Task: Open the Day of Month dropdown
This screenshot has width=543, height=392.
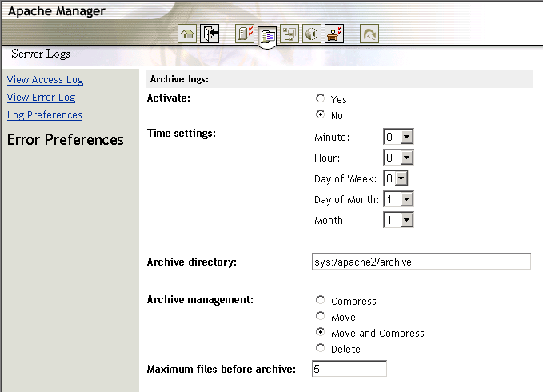Action: 398,199
